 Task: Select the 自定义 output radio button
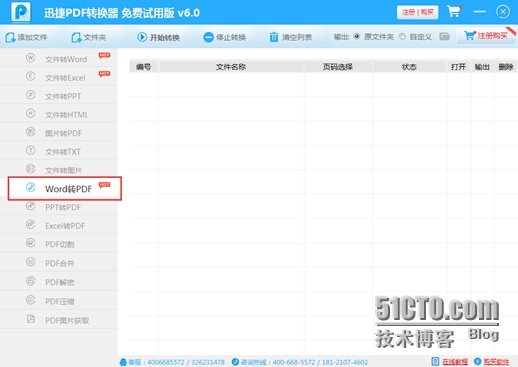tap(402, 36)
